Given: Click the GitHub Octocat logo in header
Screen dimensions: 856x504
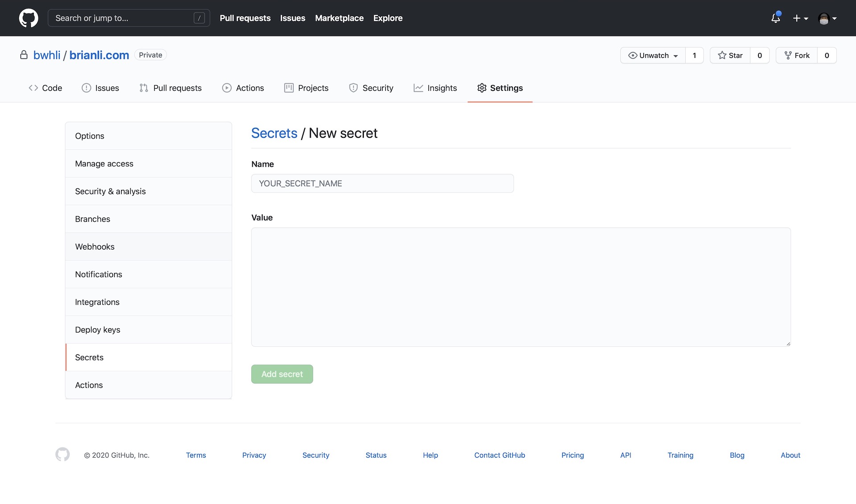Looking at the screenshot, I should pos(29,18).
